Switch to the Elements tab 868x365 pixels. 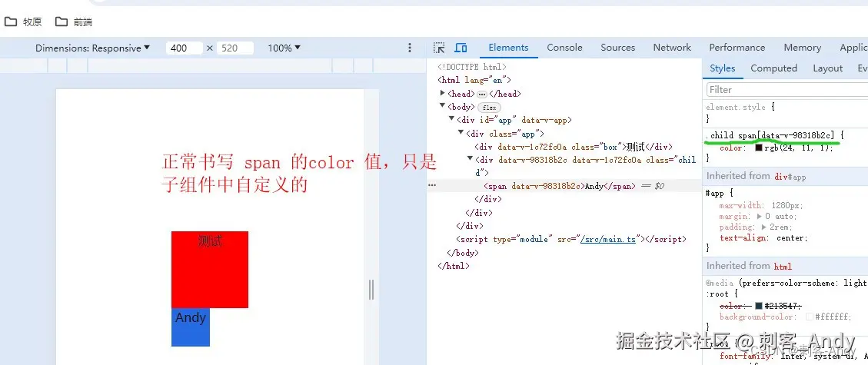[508, 48]
